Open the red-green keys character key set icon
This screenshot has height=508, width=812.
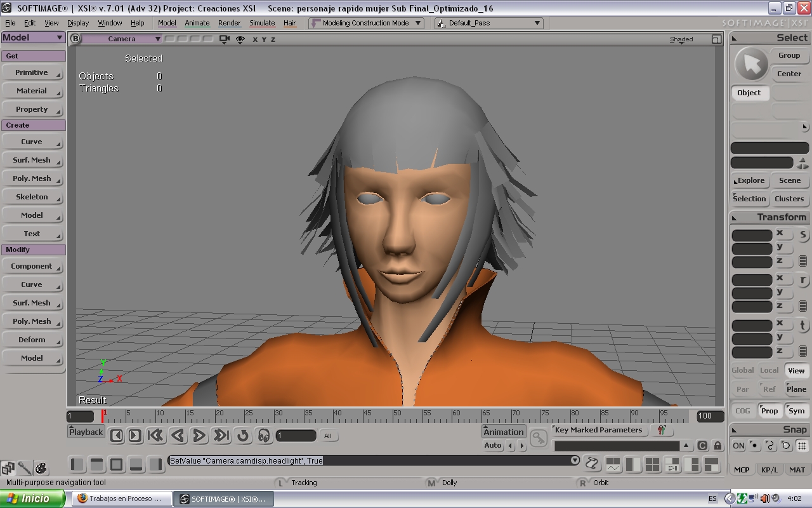661,431
